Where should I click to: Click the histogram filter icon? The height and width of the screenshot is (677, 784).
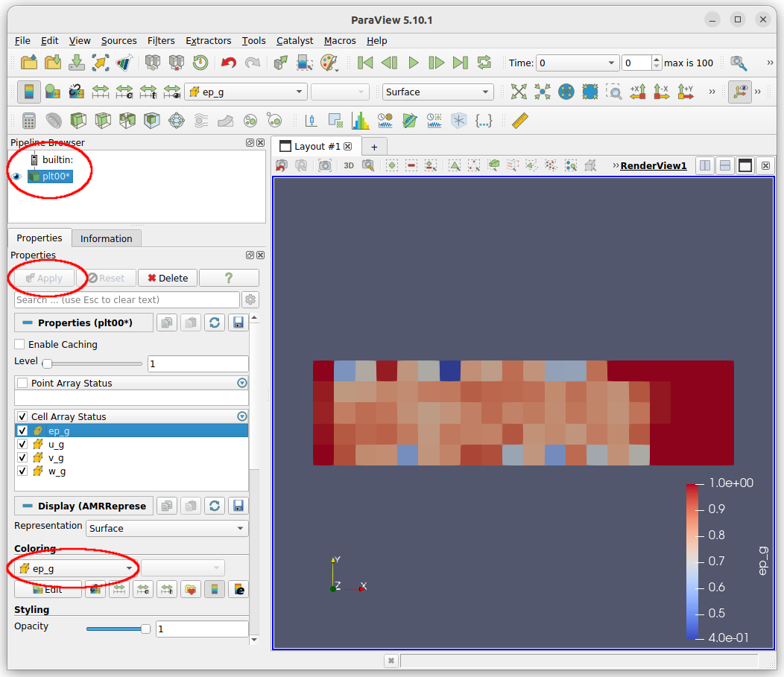point(361,120)
